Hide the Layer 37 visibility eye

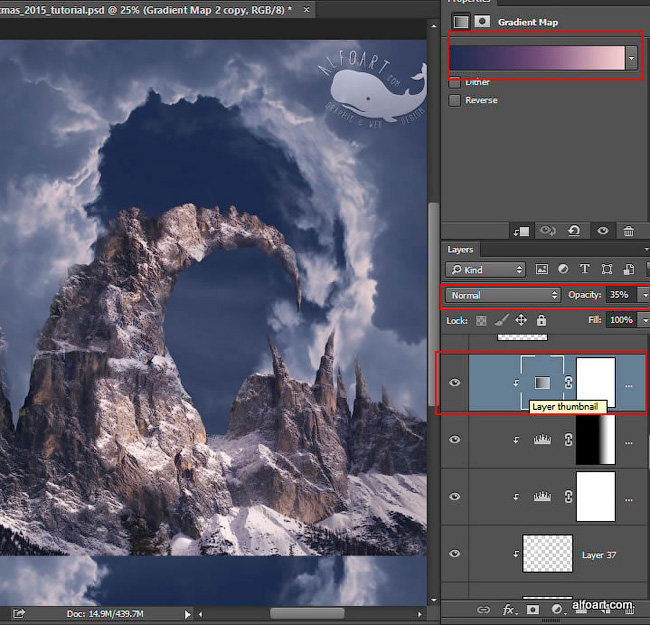pyautogui.click(x=455, y=553)
